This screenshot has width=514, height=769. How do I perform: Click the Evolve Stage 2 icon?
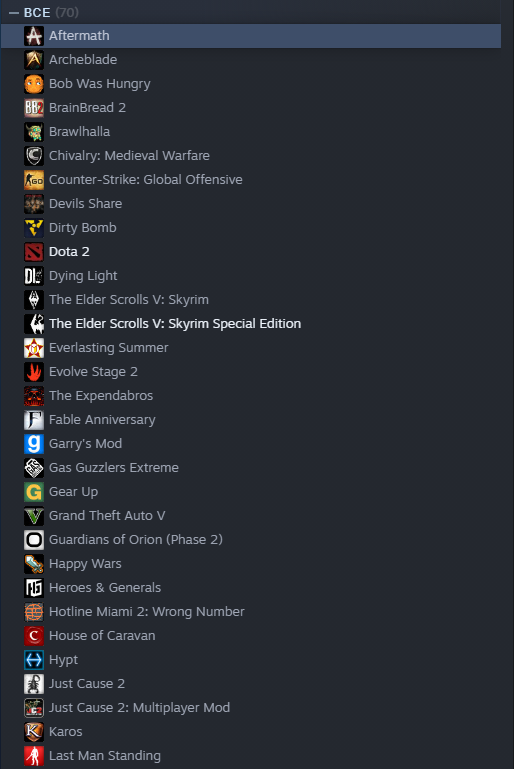coord(34,372)
